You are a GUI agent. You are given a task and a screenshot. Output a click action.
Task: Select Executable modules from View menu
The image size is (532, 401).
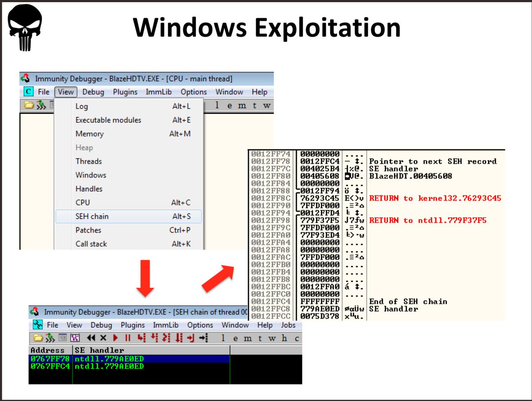coord(129,120)
